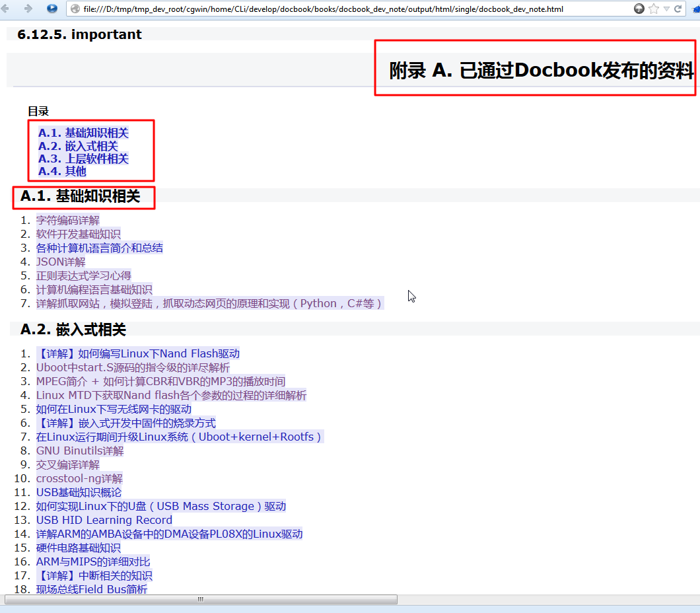
Task: Open the URL history dropdown arrow
Action: 666,9
